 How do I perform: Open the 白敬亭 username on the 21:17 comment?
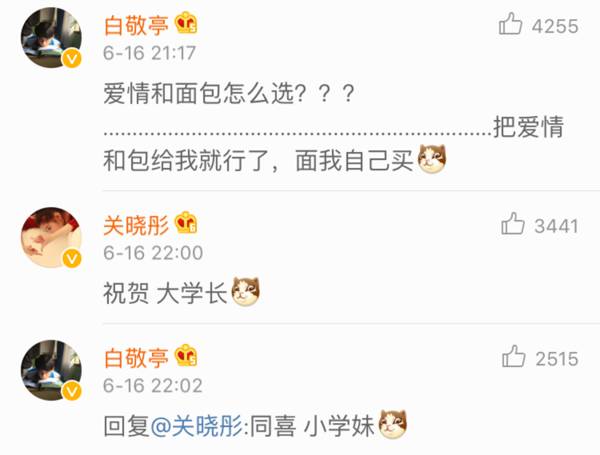pyautogui.click(x=136, y=25)
